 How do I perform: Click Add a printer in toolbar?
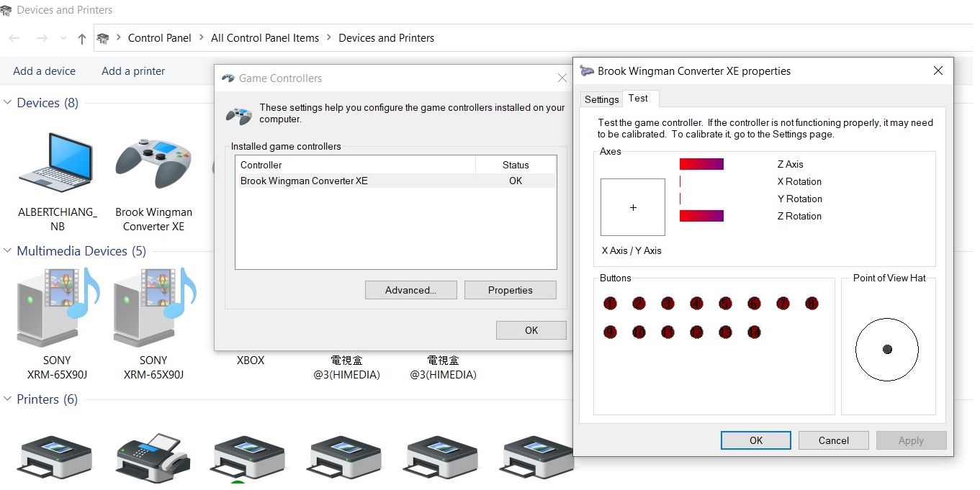(133, 71)
